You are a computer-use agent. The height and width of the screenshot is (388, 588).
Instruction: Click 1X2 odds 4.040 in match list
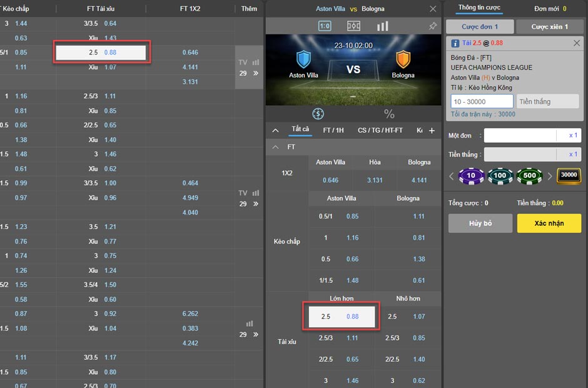click(x=190, y=212)
